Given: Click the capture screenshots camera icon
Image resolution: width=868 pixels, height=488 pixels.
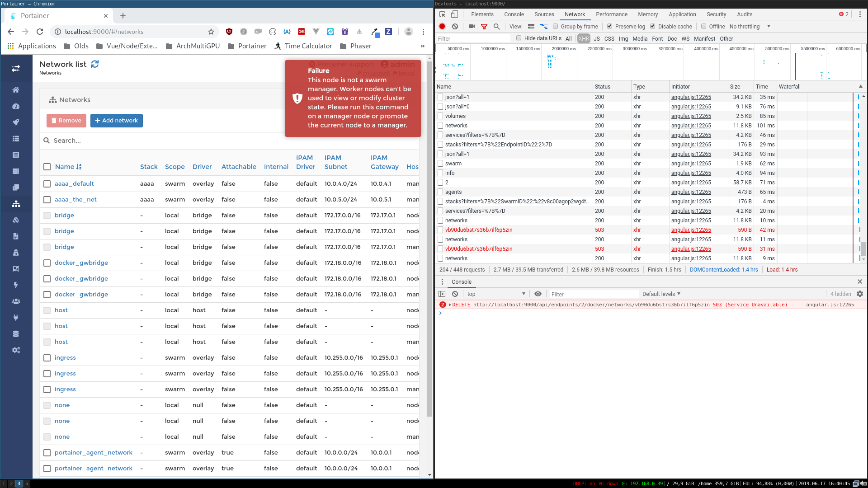Looking at the screenshot, I should click(472, 27).
